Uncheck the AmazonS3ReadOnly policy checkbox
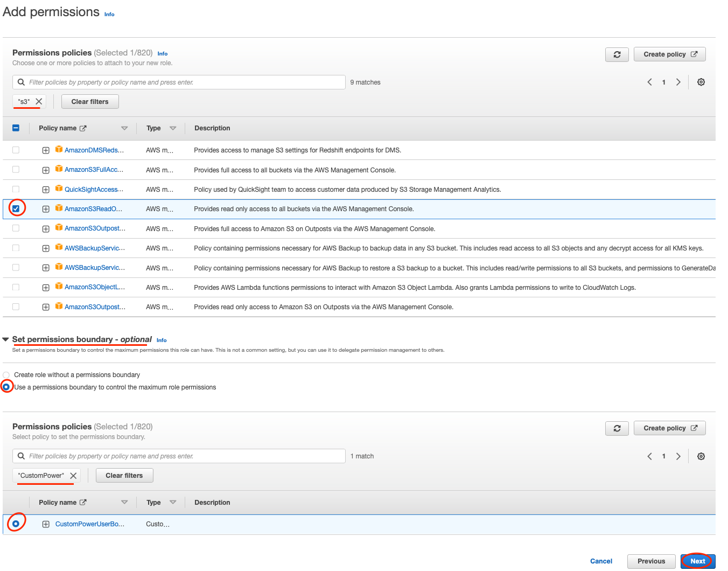 coord(16,208)
